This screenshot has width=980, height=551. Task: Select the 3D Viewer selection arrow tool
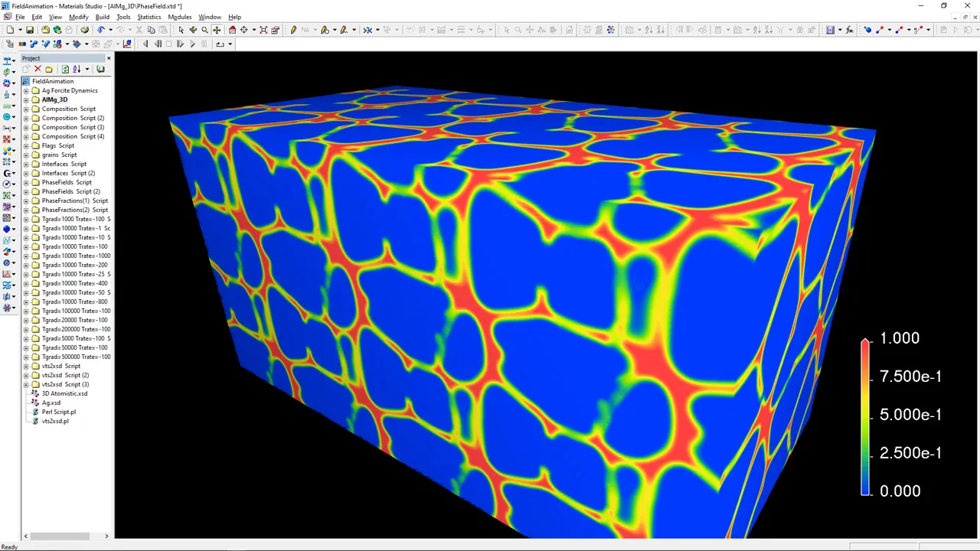click(181, 30)
